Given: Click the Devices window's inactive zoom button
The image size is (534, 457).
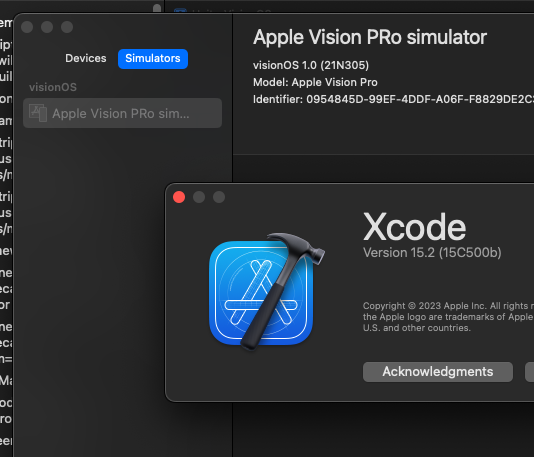Looking at the screenshot, I should (67, 27).
